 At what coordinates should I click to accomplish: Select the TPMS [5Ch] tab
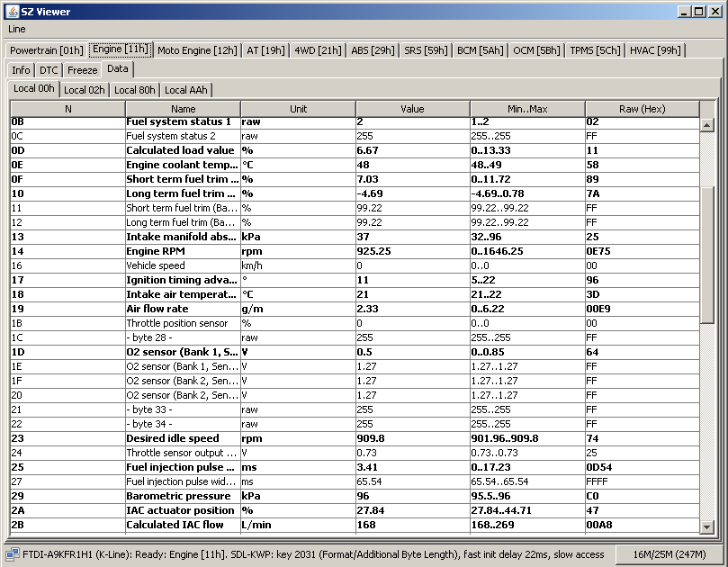[595, 50]
